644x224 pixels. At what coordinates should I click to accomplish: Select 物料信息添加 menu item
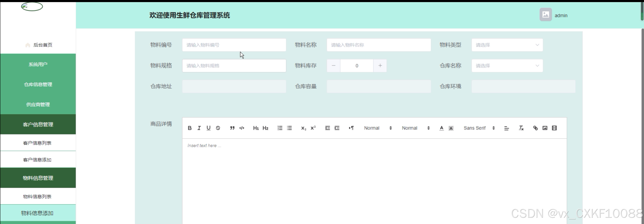tap(38, 213)
